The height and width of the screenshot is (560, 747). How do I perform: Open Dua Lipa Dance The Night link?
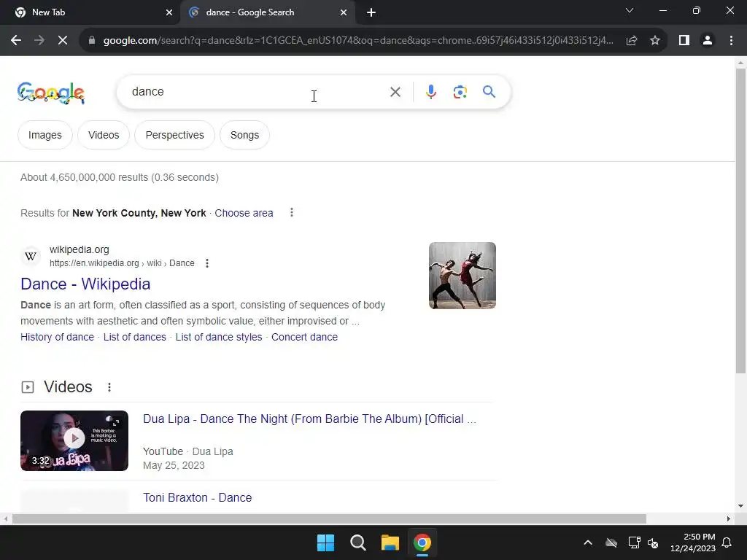(309, 419)
